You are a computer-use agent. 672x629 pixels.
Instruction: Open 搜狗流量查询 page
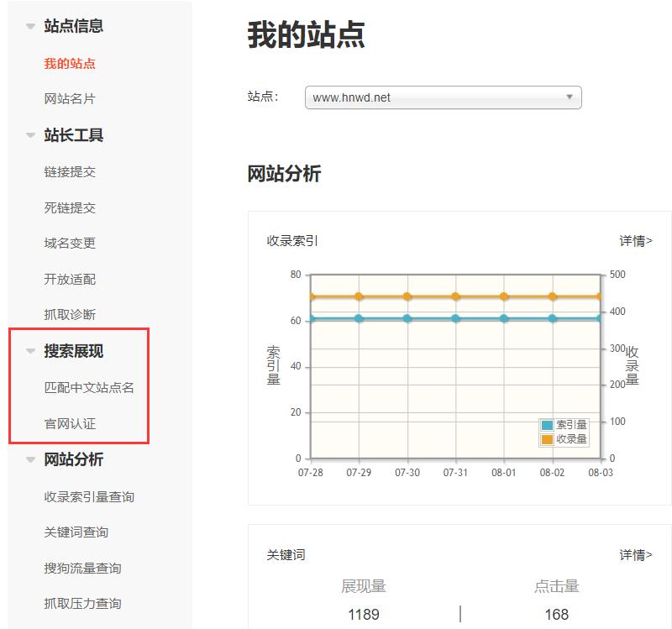pos(82,568)
